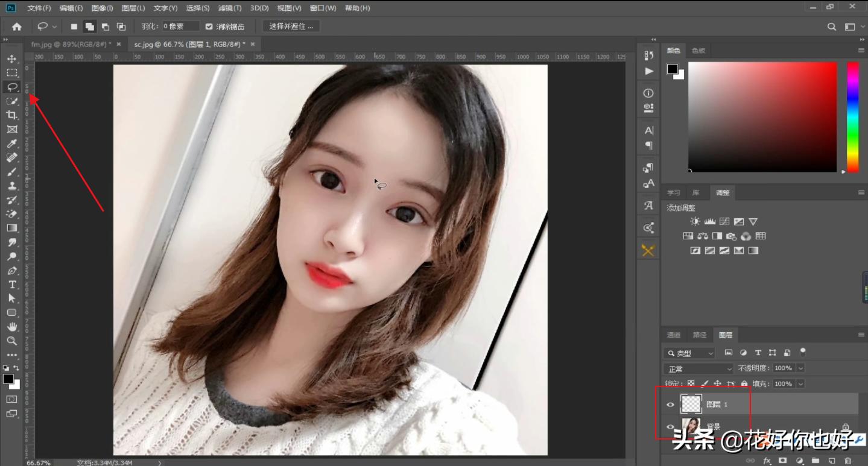Open the 滤镜 menu
The height and width of the screenshot is (466, 868).
point(229,8)
